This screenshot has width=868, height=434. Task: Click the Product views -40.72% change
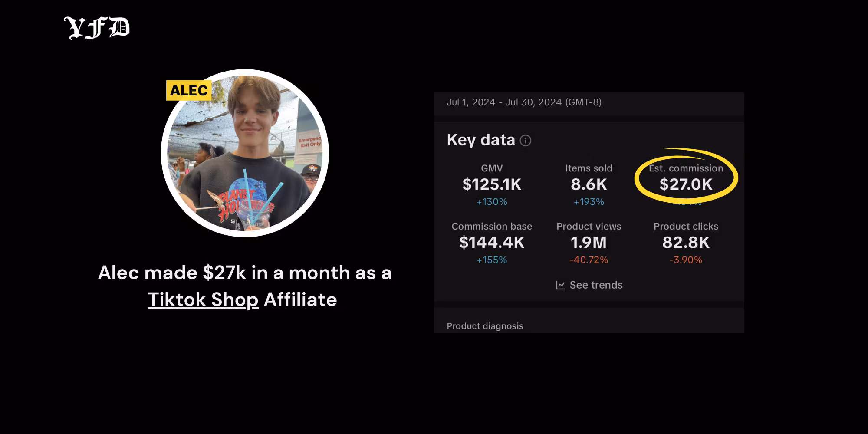click(589, 260)
